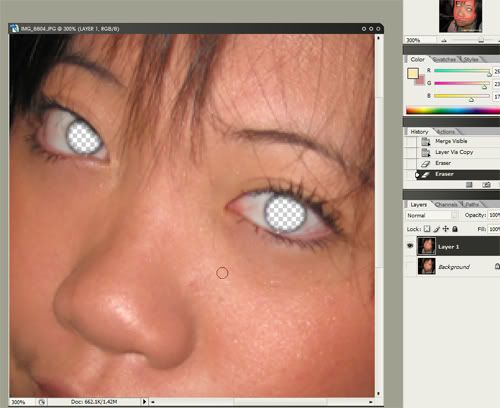Click the highlighted Eraser history state icon

click(426, 174)
